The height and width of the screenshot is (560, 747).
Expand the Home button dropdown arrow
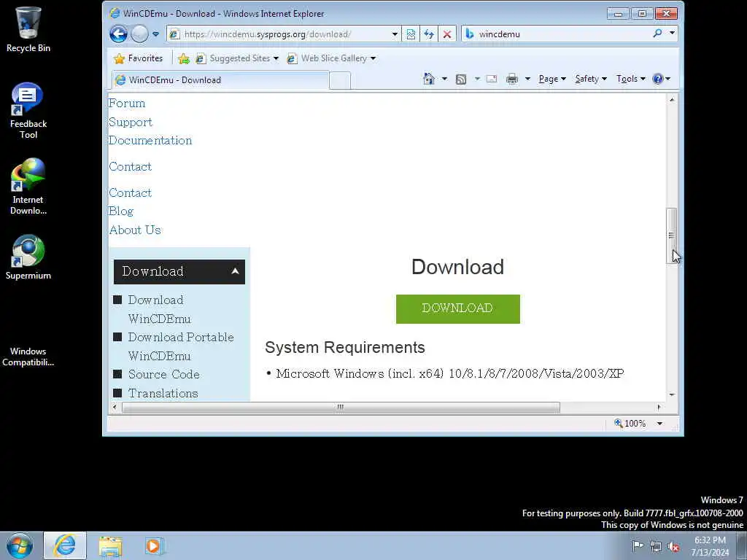(444, 79)
